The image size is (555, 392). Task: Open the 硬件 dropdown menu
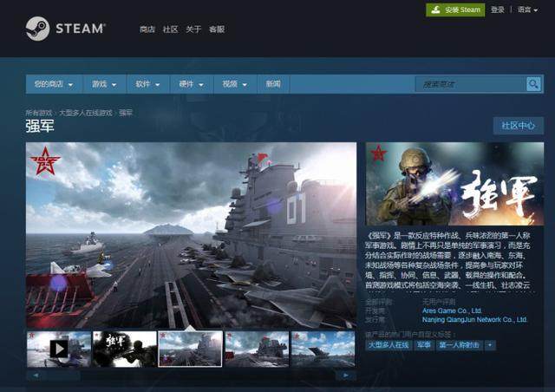click(x=191, y=84)
